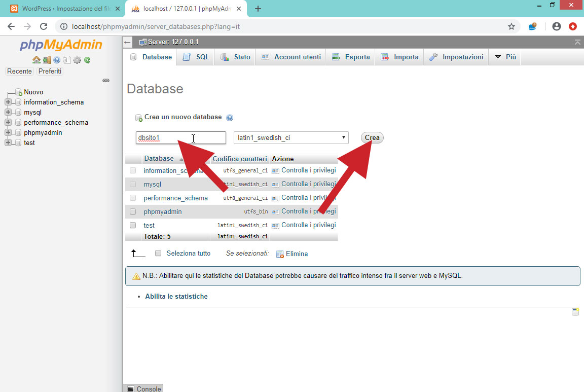Check the test row checkbox
This screenshot has width=584, height=392.
[133, 225]
